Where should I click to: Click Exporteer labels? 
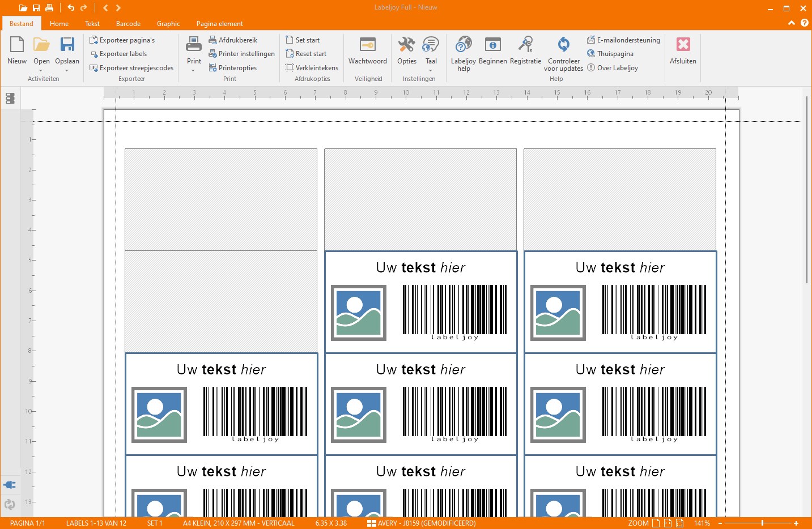tap(118, 54)
